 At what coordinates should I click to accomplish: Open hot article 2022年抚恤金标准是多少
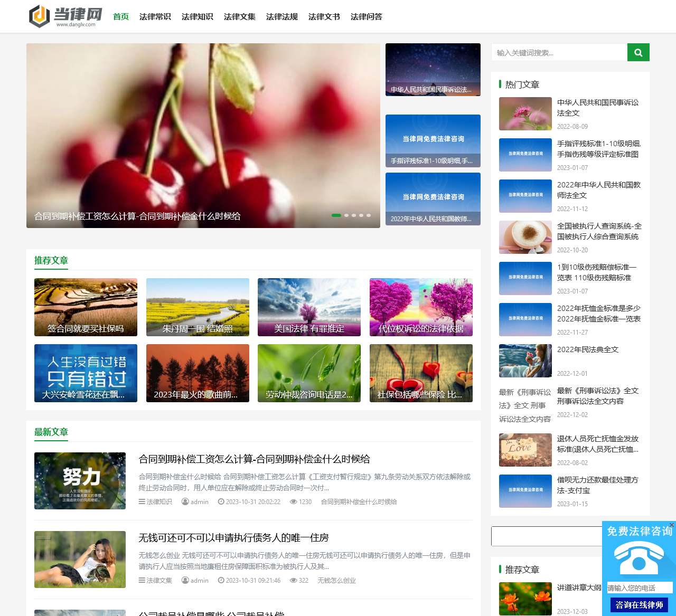click(599, 314)
